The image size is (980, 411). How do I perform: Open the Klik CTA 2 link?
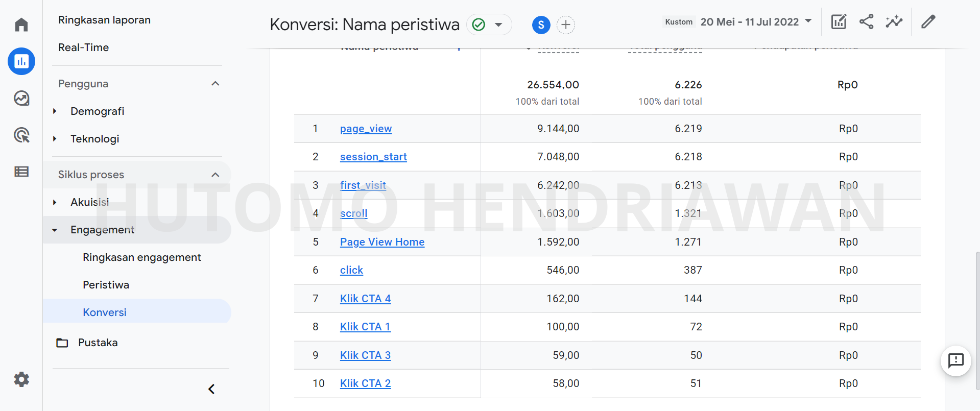(x=365, y=383)
